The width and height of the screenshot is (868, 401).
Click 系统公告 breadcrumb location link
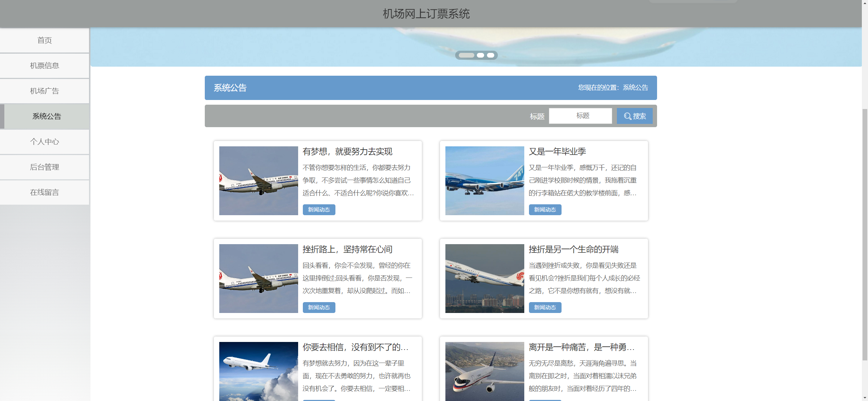point(635,88)
